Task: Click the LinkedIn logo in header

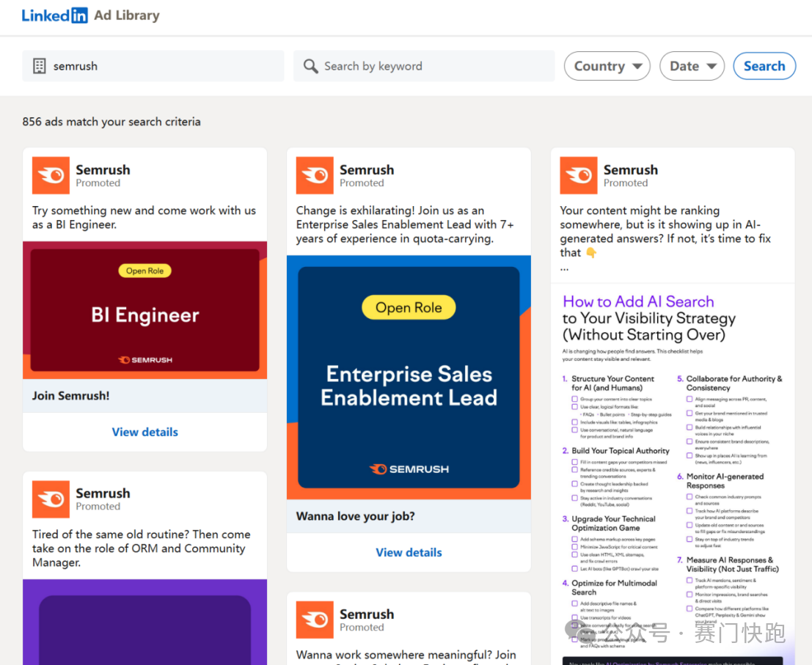Action: pyautogui.click(x=55, y=15)
